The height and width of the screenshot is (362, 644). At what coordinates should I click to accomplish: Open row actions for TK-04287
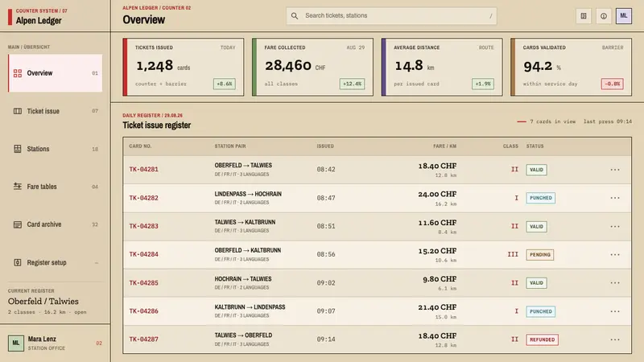(x=614, y=339)
